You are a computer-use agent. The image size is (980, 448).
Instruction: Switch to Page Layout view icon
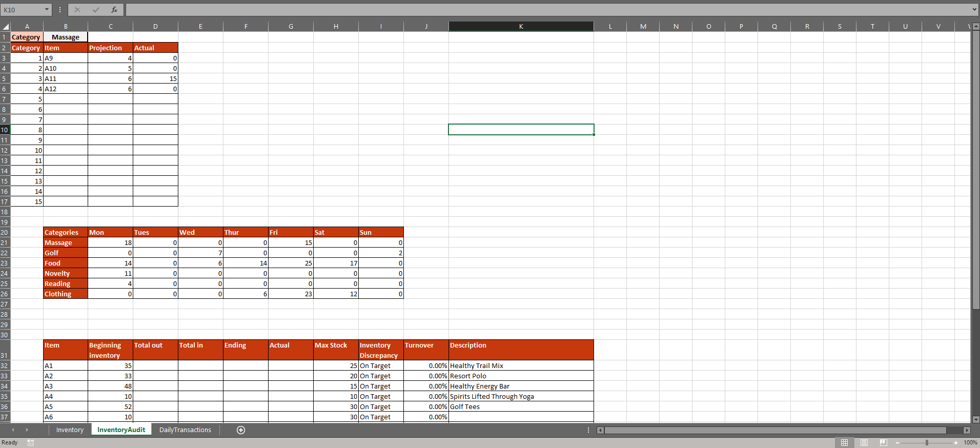(x=864, y=442)
